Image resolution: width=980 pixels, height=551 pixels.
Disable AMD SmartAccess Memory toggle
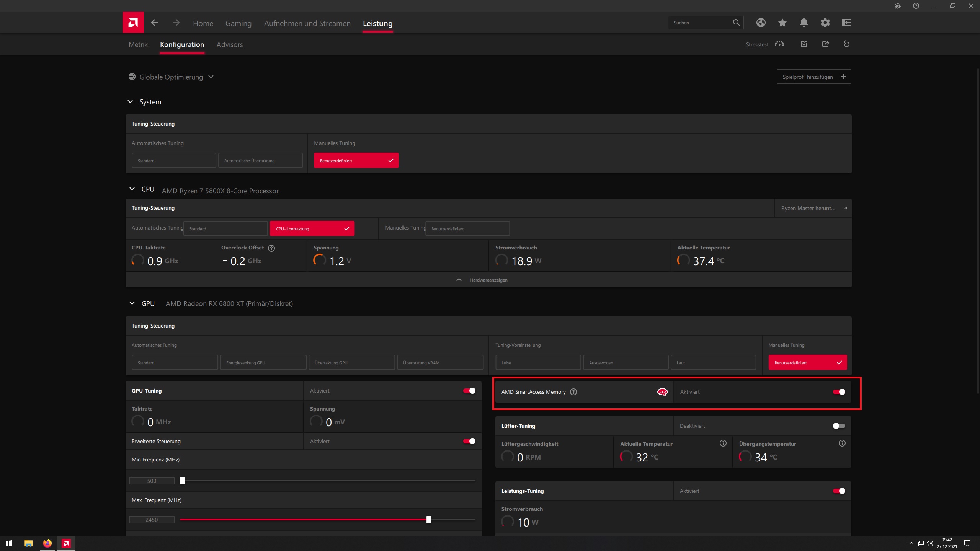tap(839, 392)
